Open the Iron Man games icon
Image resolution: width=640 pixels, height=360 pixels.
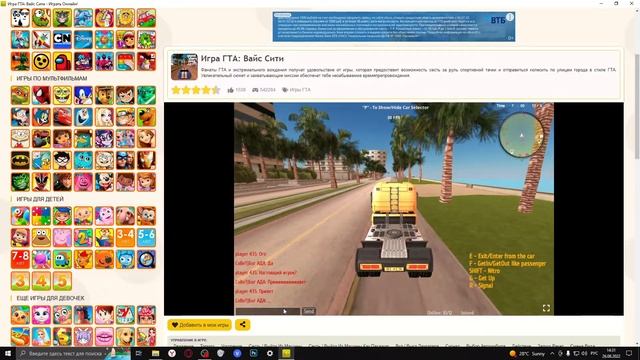[146, 160]
